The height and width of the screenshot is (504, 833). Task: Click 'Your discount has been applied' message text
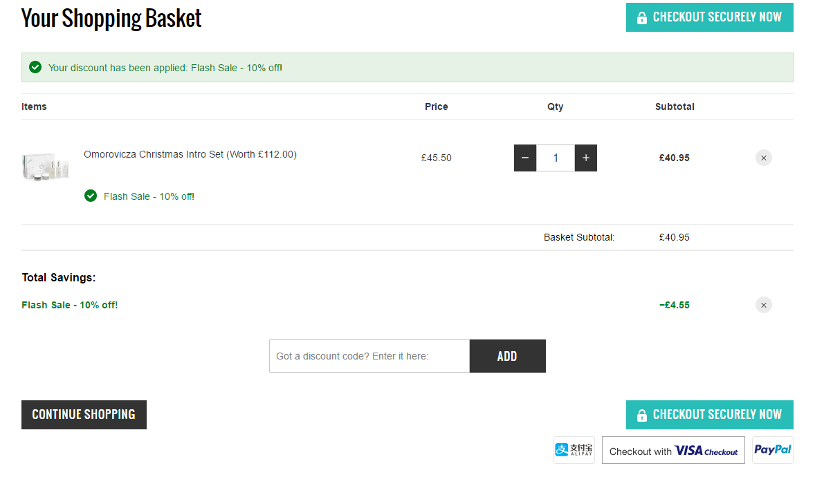tap(165, 68)
